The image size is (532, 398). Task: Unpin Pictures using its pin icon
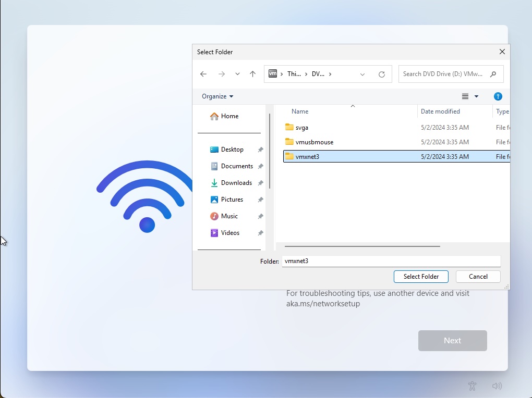tap(261, 200)
